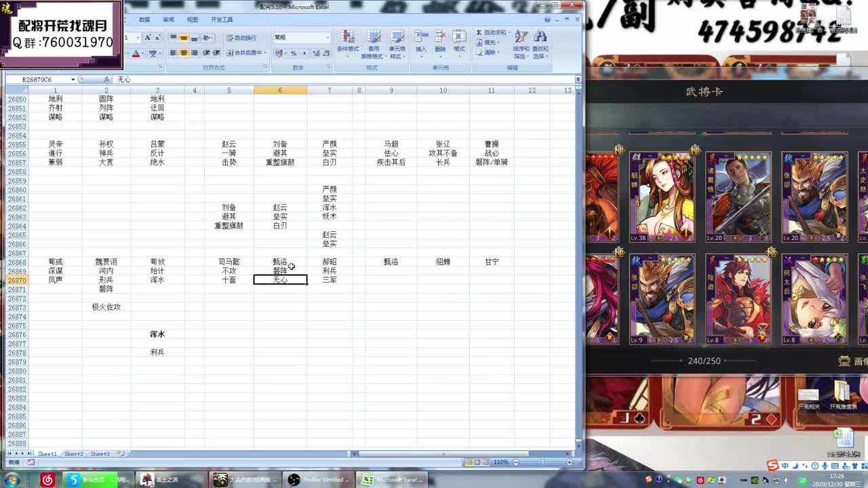Switch to the 视图 ribbon tab
The width and height of the screenshot is (868, 488).
click(193, 20)
